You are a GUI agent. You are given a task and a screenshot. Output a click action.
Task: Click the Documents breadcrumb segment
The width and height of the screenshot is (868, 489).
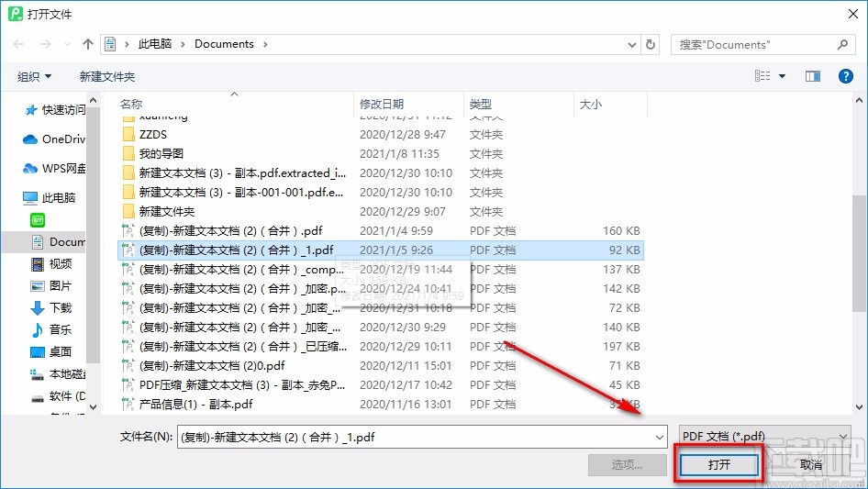click(x=224, y=44)
